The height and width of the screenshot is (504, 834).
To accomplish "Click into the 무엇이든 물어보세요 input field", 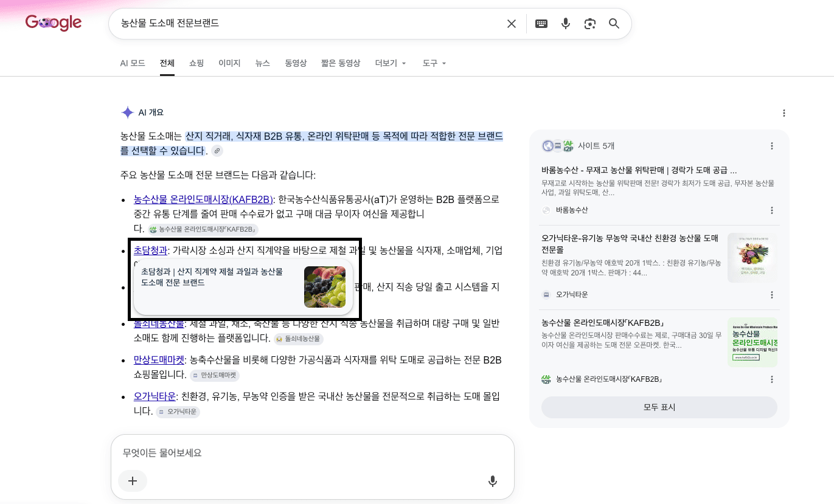I will [x=312, y=453].
